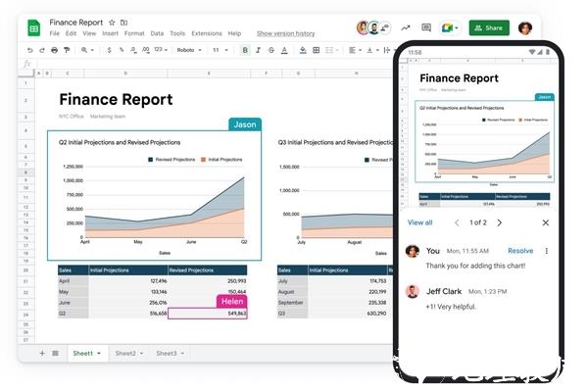
Task: Open the View menu
Action: [89, 33]
